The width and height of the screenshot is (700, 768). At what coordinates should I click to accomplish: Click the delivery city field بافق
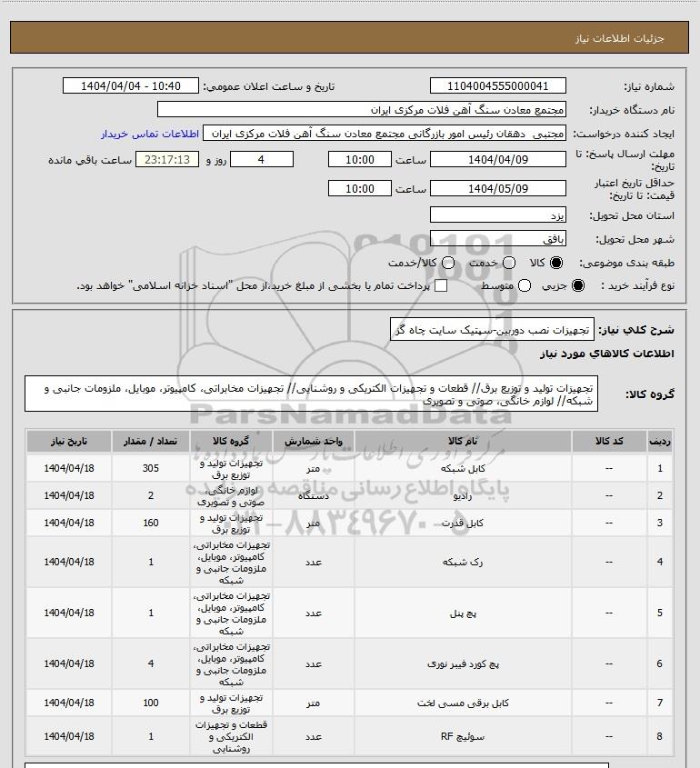[497, 239]
